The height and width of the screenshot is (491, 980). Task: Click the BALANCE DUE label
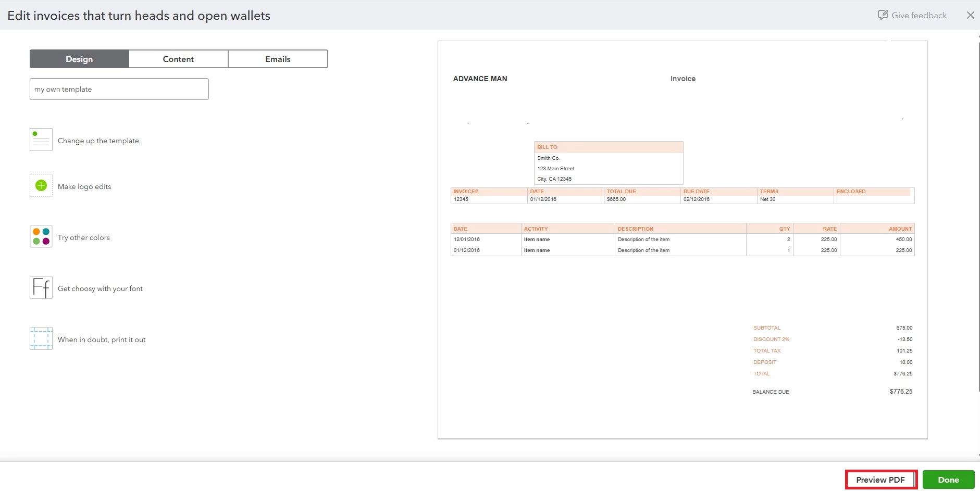[771, 392]
